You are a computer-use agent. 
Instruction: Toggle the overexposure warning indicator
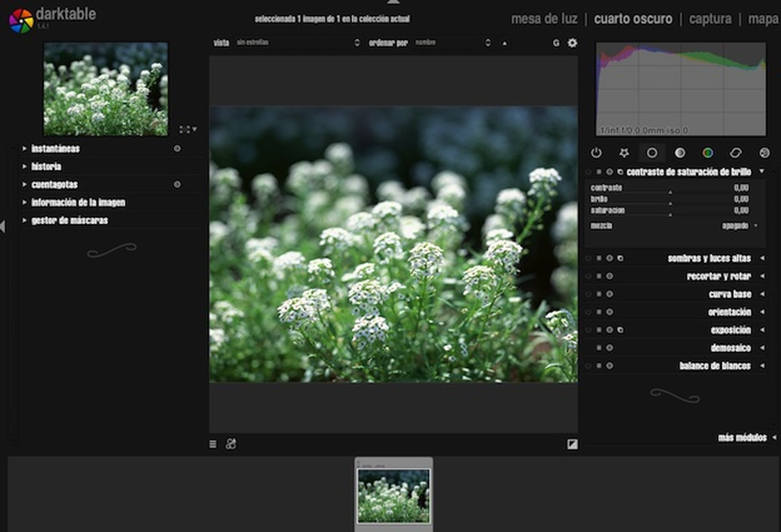coord(572,444)
